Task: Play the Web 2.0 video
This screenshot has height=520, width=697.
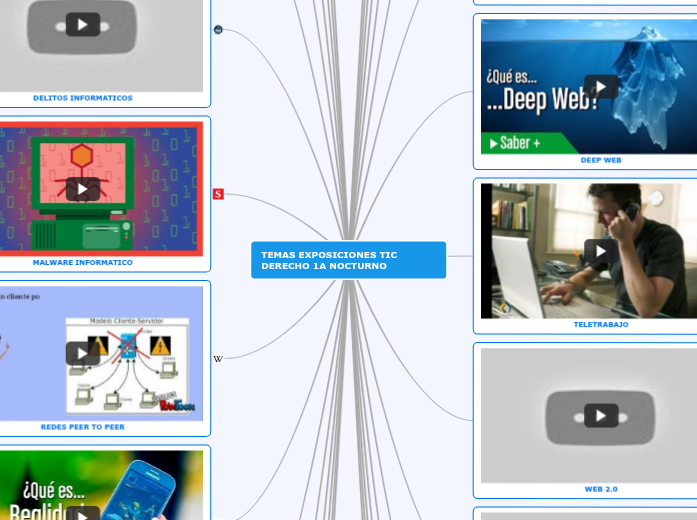Action: point(600,415)
